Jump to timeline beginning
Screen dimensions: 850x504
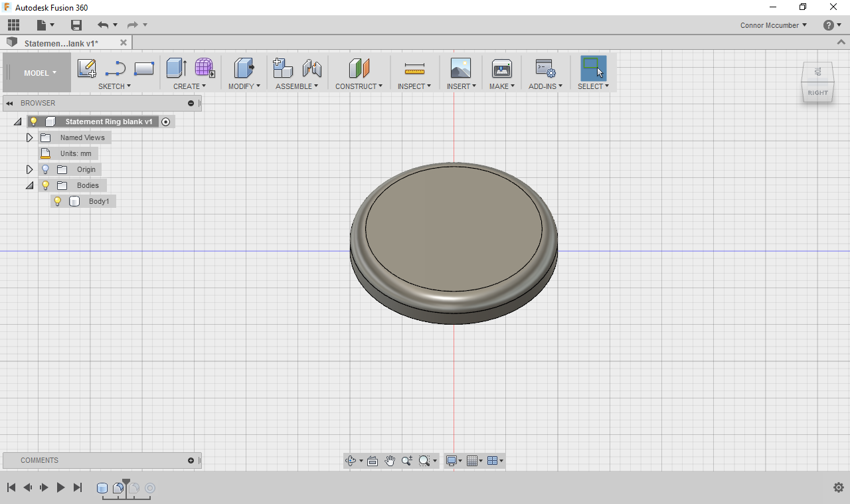[11, 487]
